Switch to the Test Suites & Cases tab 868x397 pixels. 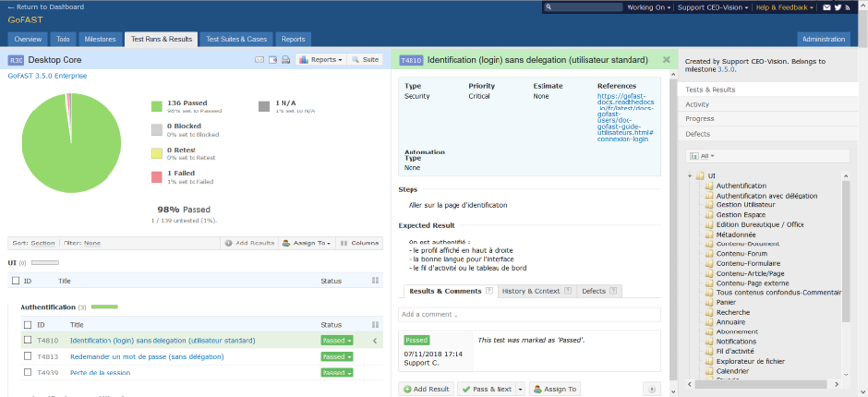(x=237, y=39)
